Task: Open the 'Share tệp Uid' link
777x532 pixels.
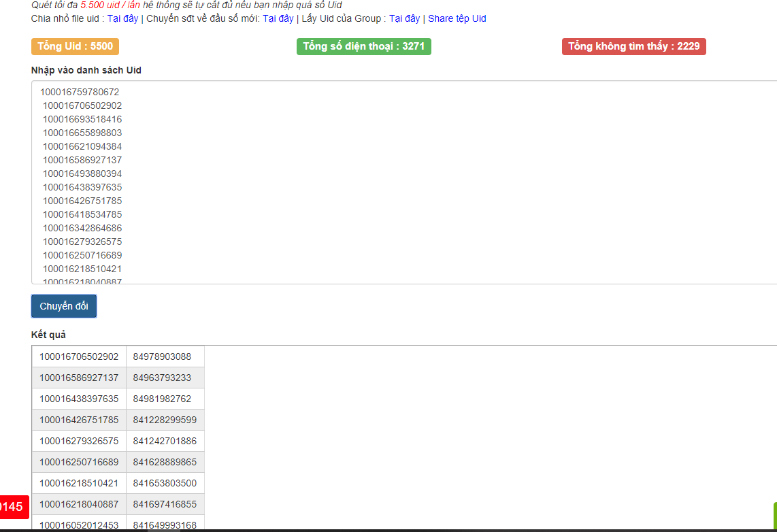Action: tap(457, 18)
